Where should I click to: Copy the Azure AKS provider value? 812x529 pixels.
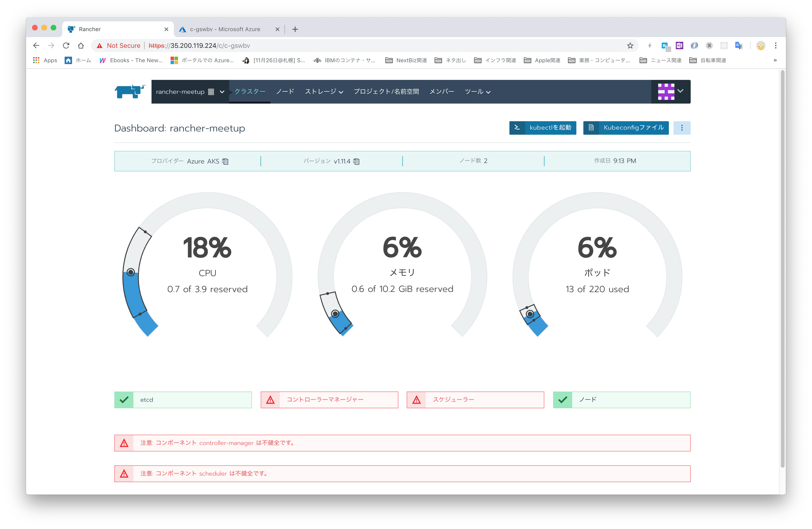[225, 161]
